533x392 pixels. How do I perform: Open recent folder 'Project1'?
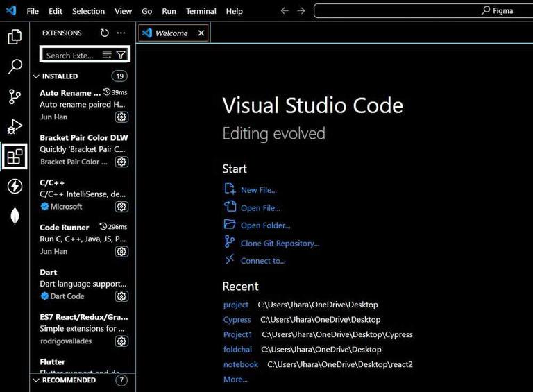click(x=237, y=334)
